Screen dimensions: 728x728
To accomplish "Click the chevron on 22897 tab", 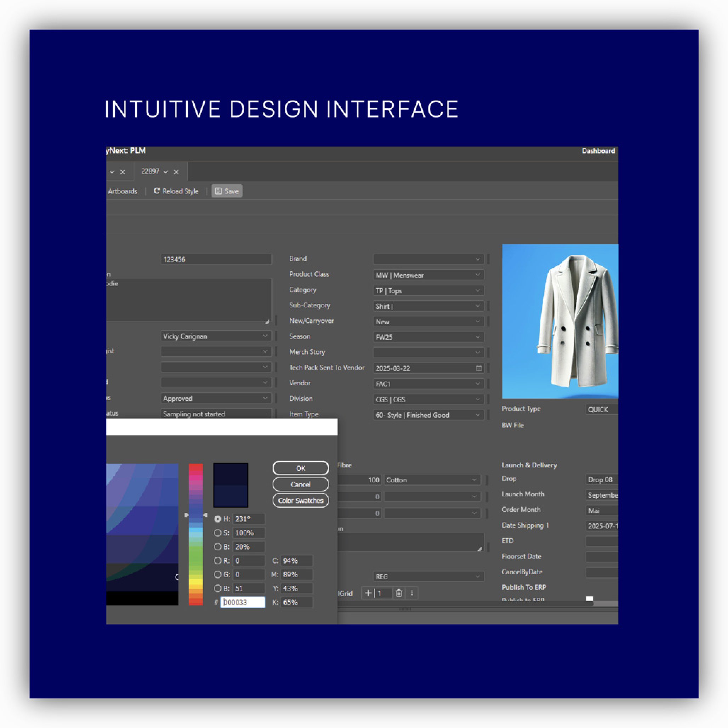I will coord(165,172).
